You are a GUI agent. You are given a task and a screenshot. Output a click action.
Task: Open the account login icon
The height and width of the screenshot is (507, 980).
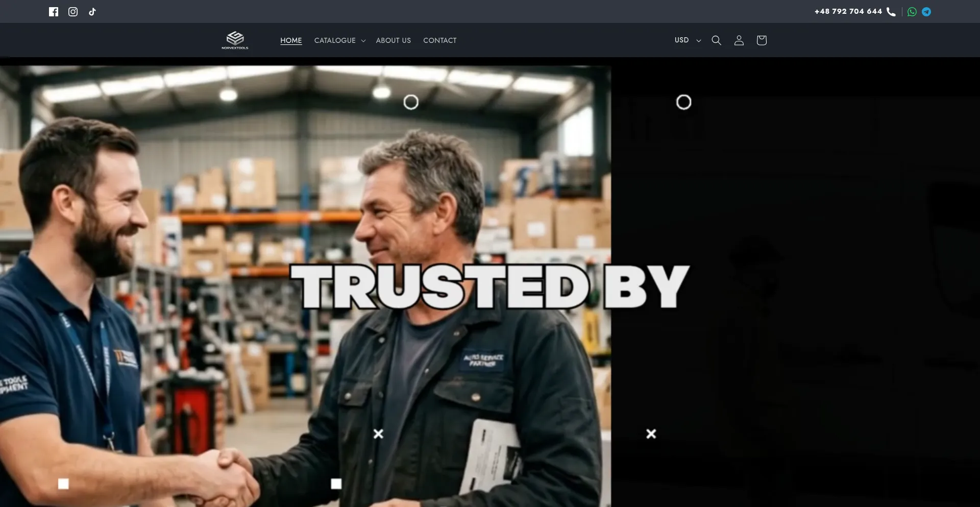click(x=739, y=40)
